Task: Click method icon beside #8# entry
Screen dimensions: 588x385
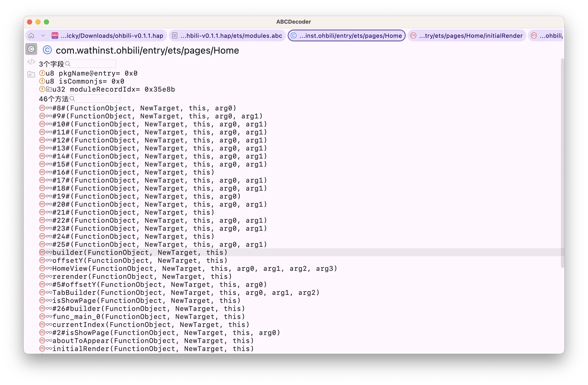Action: pos(42,108)
